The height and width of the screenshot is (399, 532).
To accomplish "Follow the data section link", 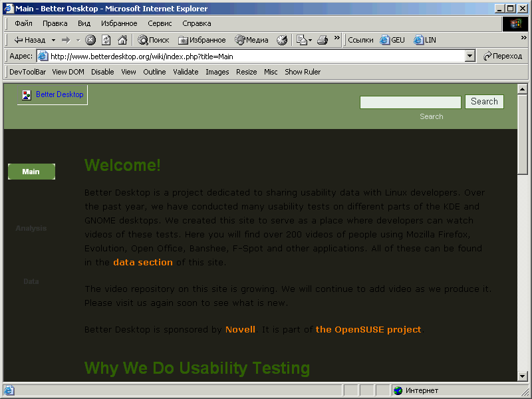I will coord(143,263).
